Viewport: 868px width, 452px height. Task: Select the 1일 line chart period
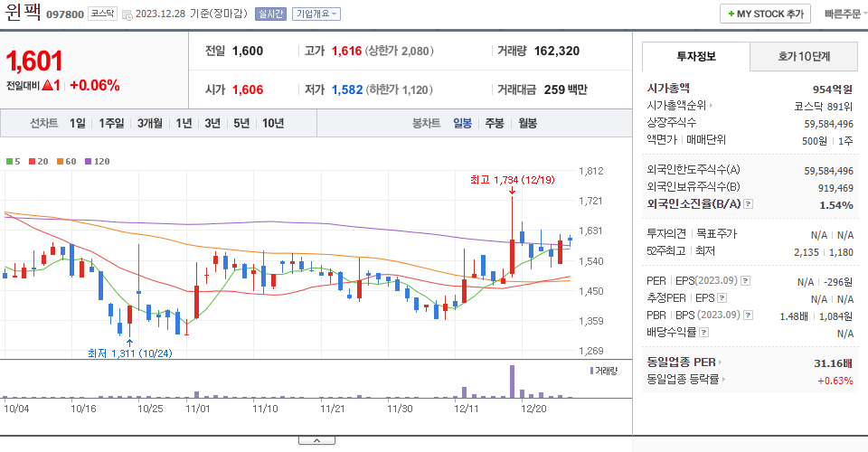(x=78, y=123)
